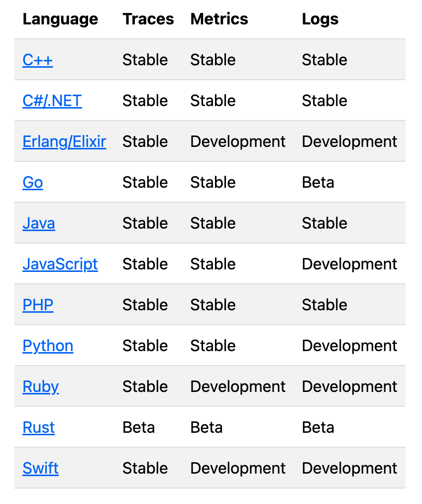Click the Language column header
This screenshot has width=422, height=504.
[60, 19]
